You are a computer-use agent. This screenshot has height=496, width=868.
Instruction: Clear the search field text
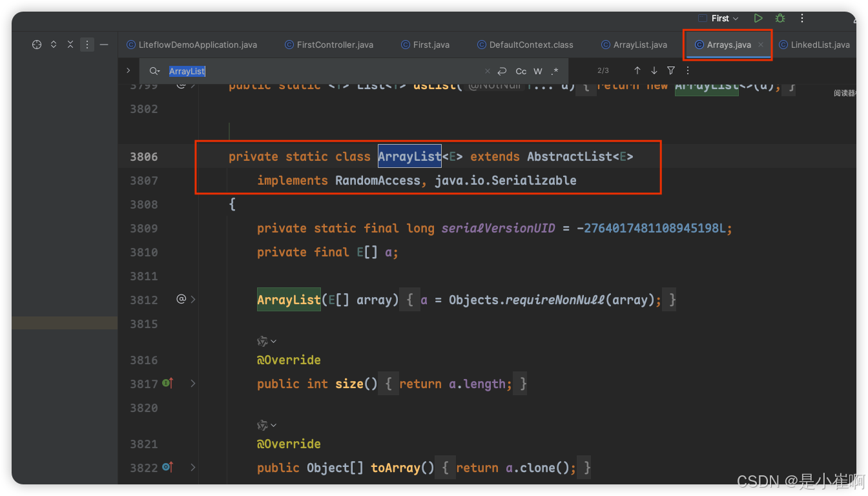(488, 71)
